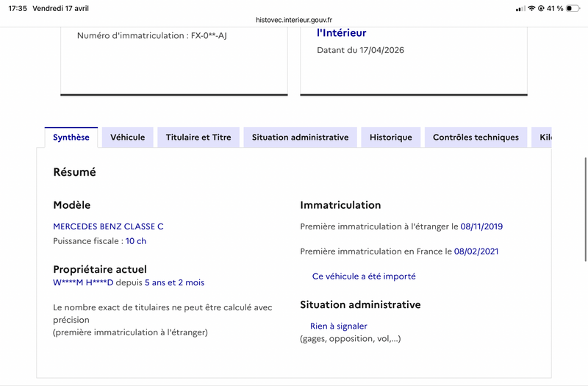
Task: Tap the 17:35 clock in status bar
Action: [x=18, y=8]
